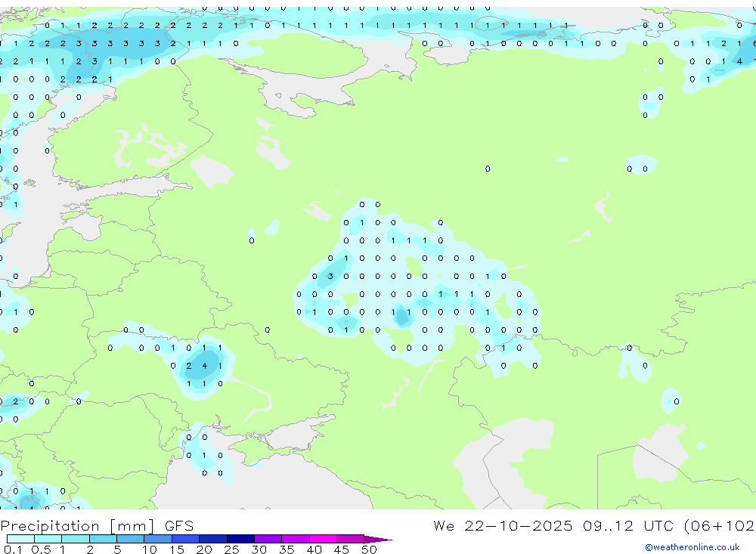Screen dimensions: 756x554
Task: Click the 0.1–0.5 mm lightest legend swatch
Action: pos(20,539)
